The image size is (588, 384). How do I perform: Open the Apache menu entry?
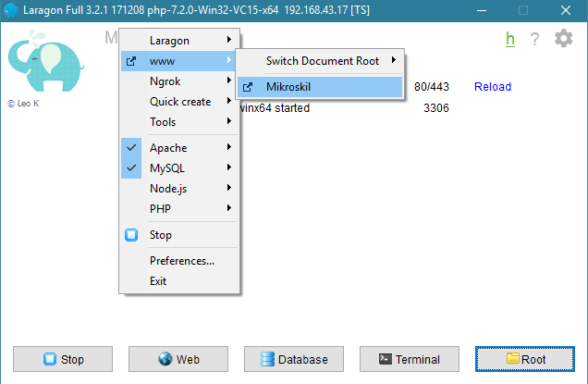[x=179, y=148]
